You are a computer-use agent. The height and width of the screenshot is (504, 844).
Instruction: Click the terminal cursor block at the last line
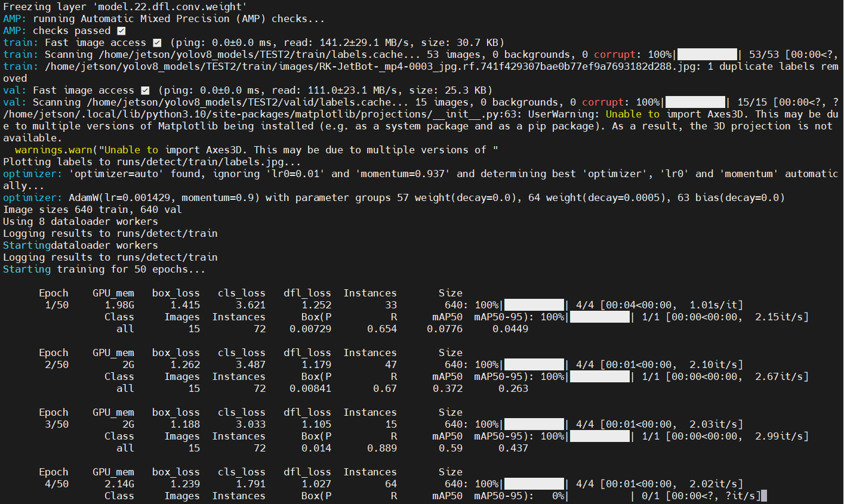tap(764, 496)
